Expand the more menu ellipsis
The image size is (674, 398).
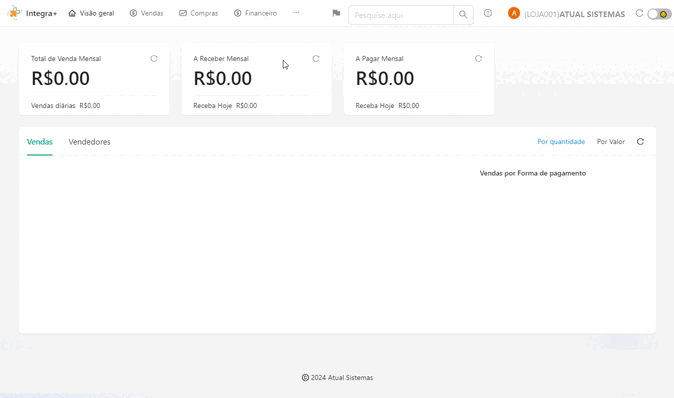[x=296, y=13]
